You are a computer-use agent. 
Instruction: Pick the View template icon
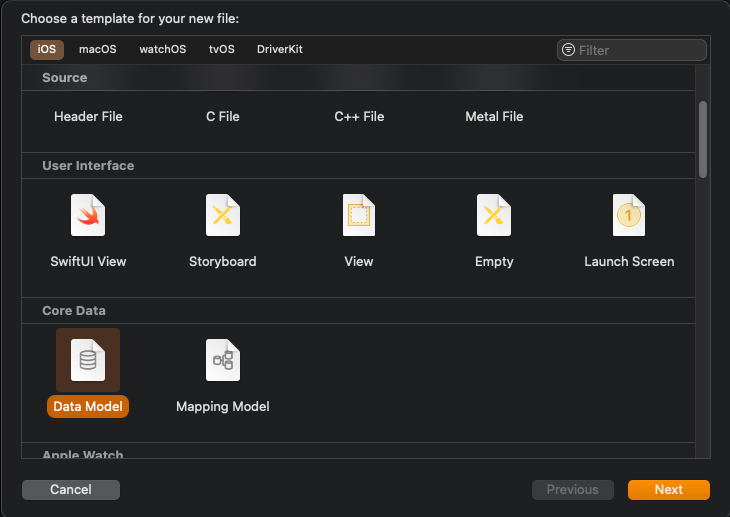pyautogui.click(x=359, y=215)
